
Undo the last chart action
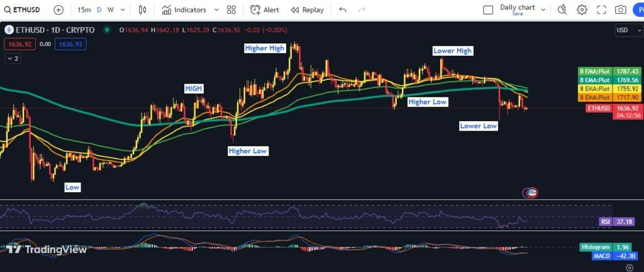(343, 10)
